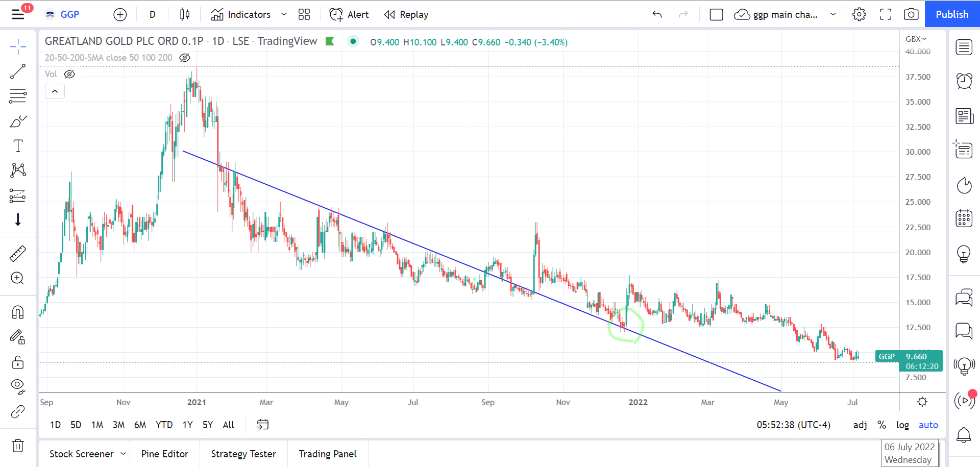
Task: Click the Publish button
Action: (952, 14)
